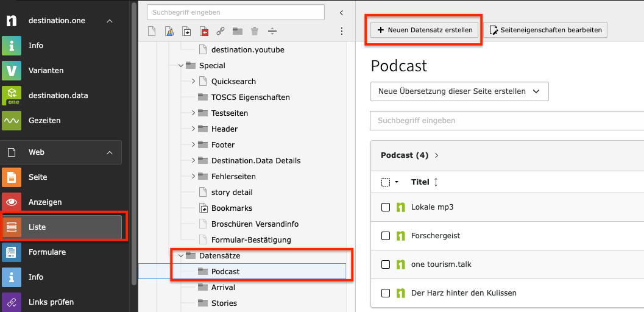Expand the Quicksearch page node
Image resolution: width=644 pixels, height=312 pixels.
coord(193,81)
